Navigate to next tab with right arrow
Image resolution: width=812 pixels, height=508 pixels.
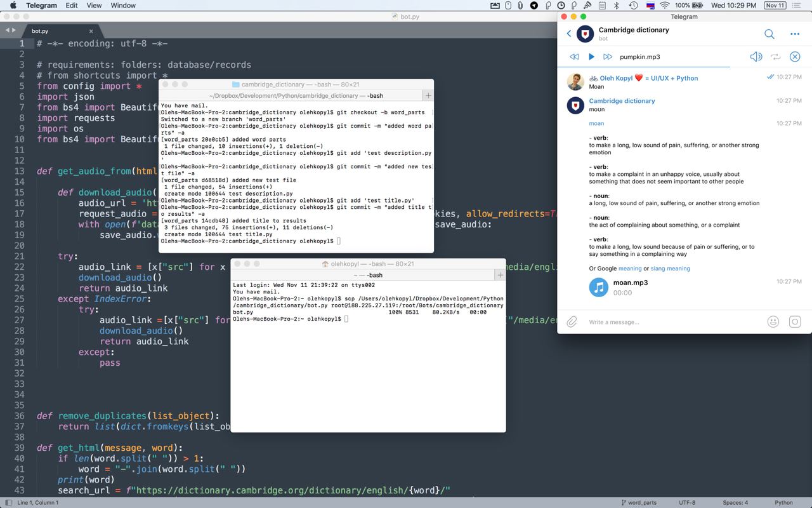click(15, 30)
